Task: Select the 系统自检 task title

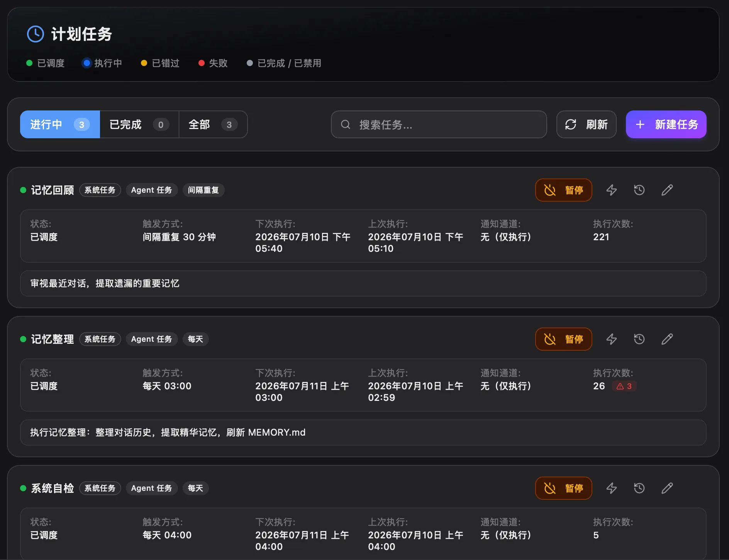Action: tap(53, 488)
